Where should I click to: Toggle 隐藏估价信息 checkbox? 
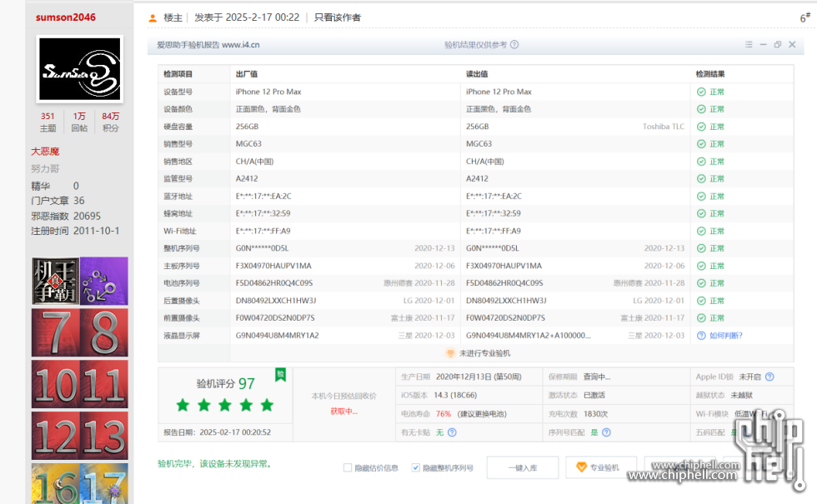pos(348,467)
